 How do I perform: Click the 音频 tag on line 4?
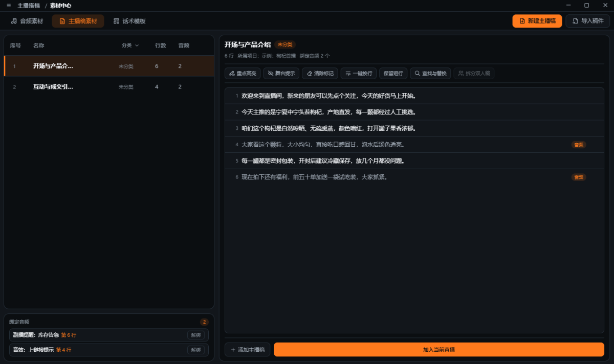(x=579, y=145)
